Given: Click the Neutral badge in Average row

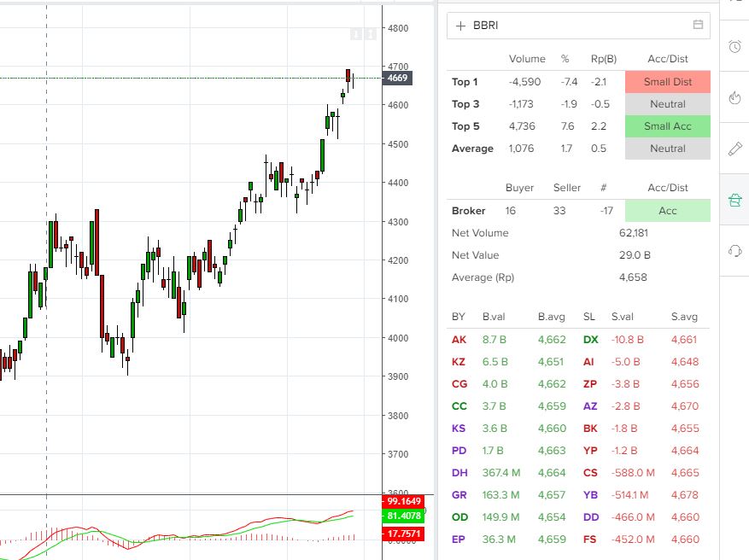Looking at the screenshot, I should 668,149.
